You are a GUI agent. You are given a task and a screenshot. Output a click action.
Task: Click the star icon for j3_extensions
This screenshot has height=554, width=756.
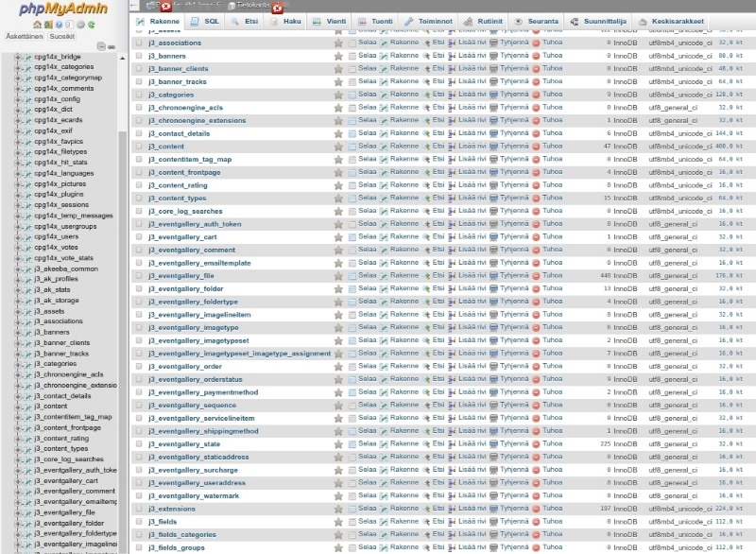[x=338, y=509]
